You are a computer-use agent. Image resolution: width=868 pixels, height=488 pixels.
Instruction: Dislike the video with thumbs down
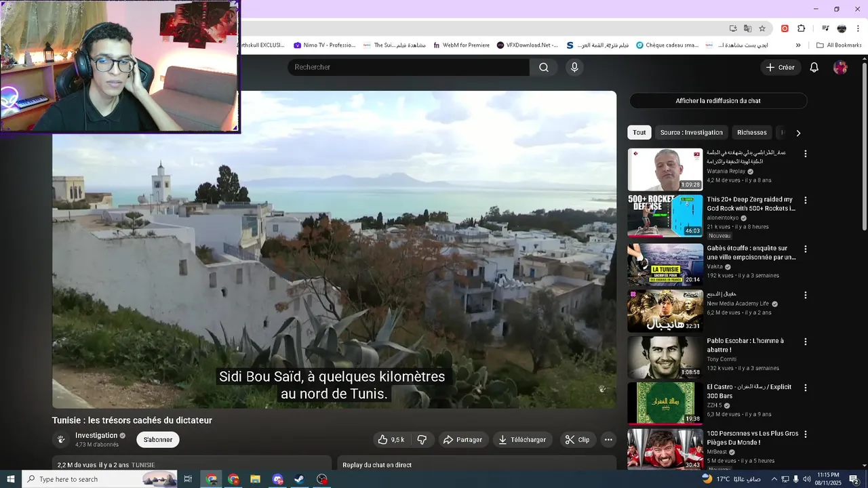click(422, 440)
